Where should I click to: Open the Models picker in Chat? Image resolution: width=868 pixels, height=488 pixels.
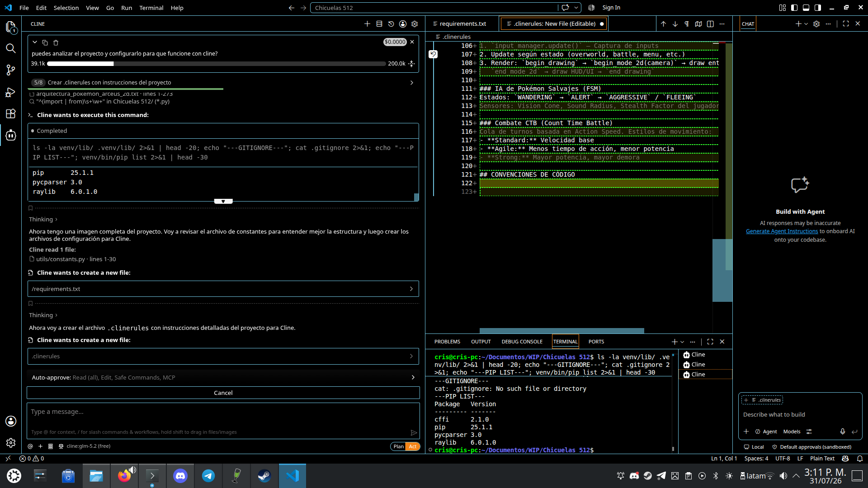(792, 432)
